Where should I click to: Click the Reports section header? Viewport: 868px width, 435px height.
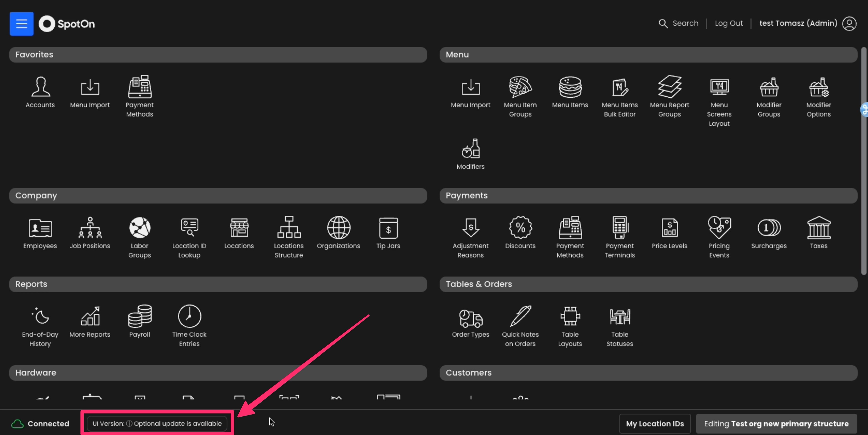click(x=218, y=284)
